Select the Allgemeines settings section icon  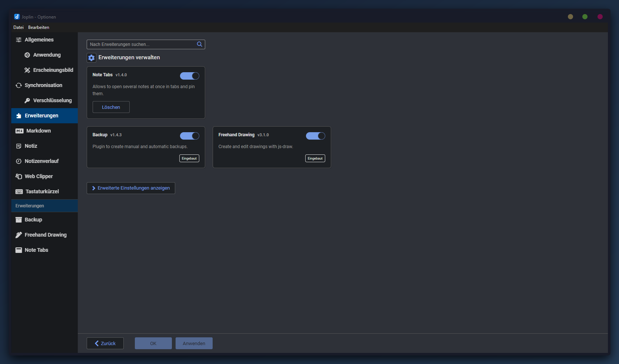19,40
